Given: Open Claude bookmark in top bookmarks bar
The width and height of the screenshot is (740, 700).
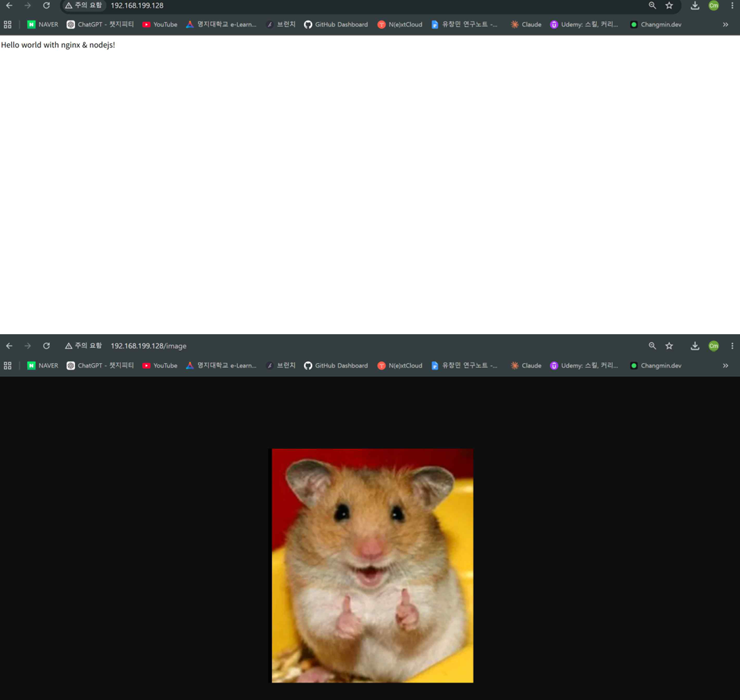Looking at the screenshot, I should tap(526, 24).
